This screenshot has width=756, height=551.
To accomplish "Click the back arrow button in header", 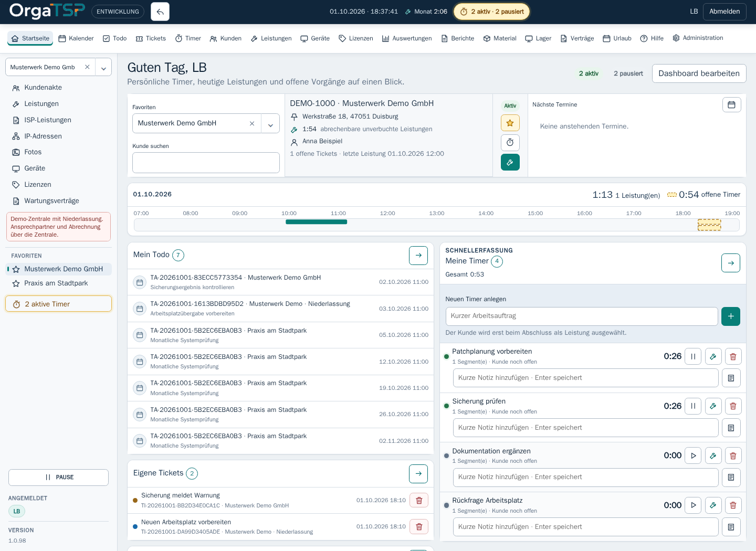I will (x=160, y=12).
